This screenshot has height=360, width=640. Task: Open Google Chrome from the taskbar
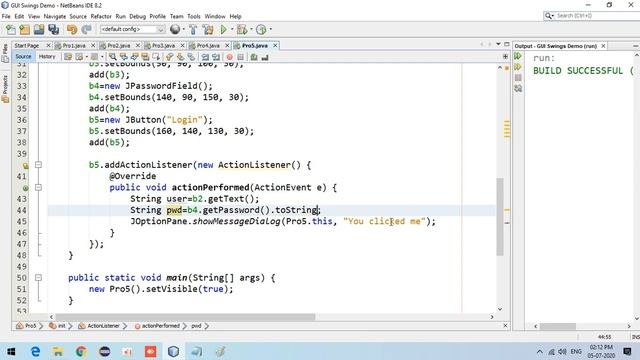coord(81,351)
